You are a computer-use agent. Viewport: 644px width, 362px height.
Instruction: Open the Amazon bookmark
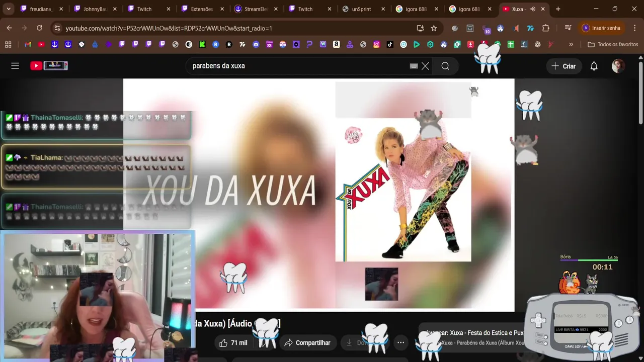coord(337,44)
